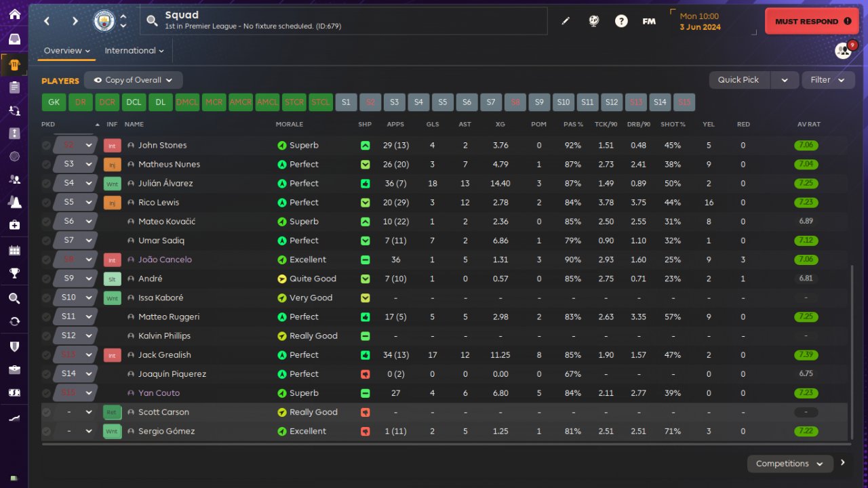Click André's 6.81 average rating pill

point(806,279)
